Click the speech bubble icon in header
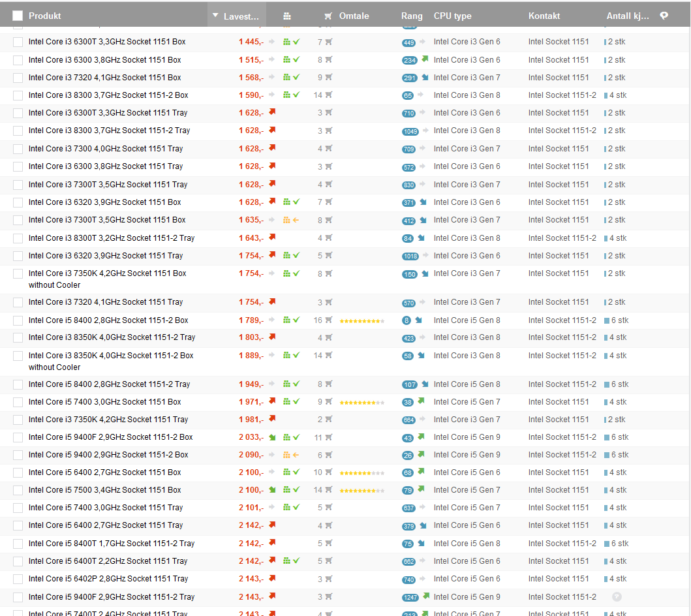 pos(664,16)
